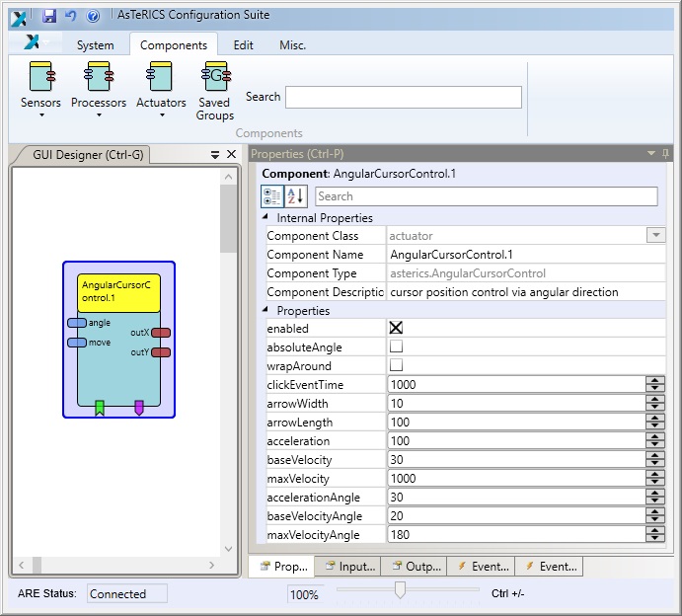Image resolution: width=682 pixels, height=616 pixels.
Task: Click the zoom slider handle
Action: pos(400,590)
